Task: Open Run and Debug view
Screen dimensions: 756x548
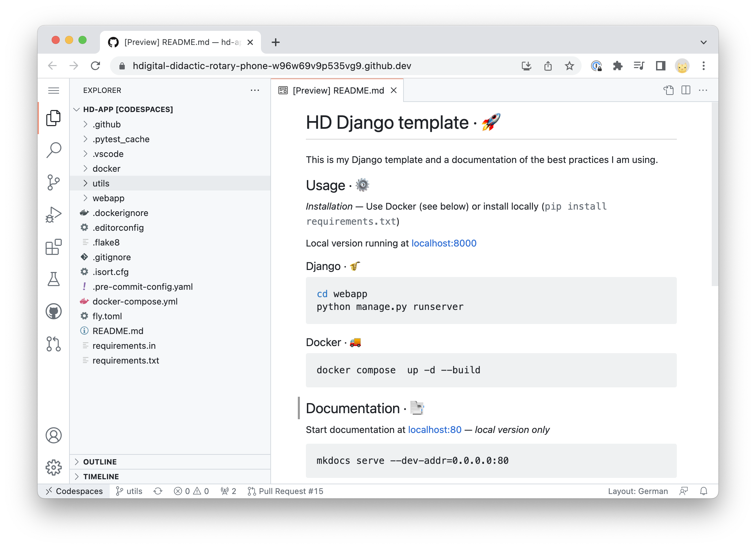Action: click(x=54, y=215)
